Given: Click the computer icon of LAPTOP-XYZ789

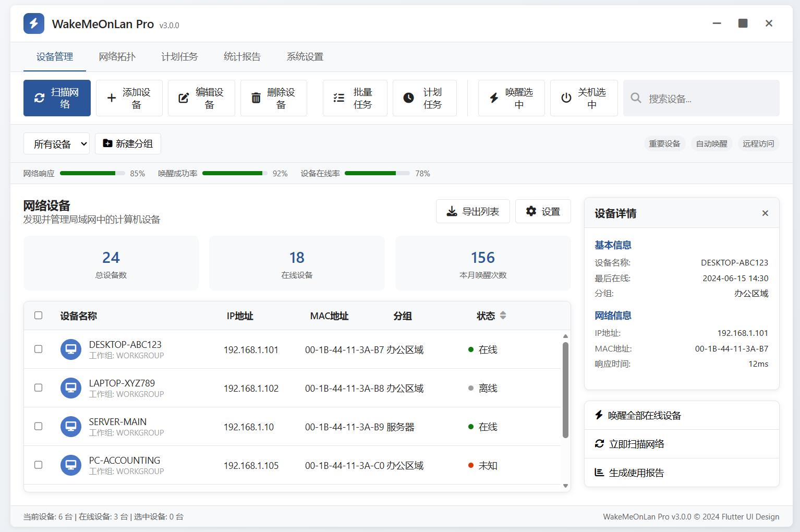Looking at the screenshot, I should 71,388.
